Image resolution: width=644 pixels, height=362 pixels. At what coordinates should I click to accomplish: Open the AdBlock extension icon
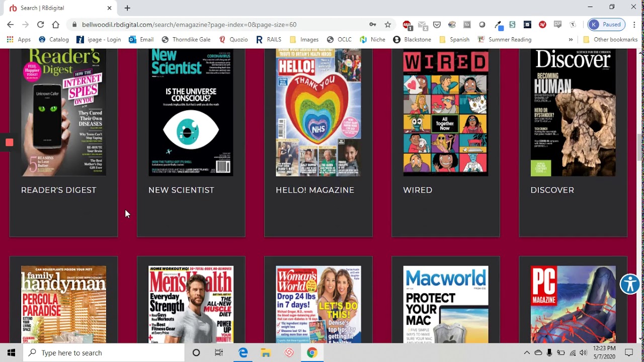tap(407, 25)
